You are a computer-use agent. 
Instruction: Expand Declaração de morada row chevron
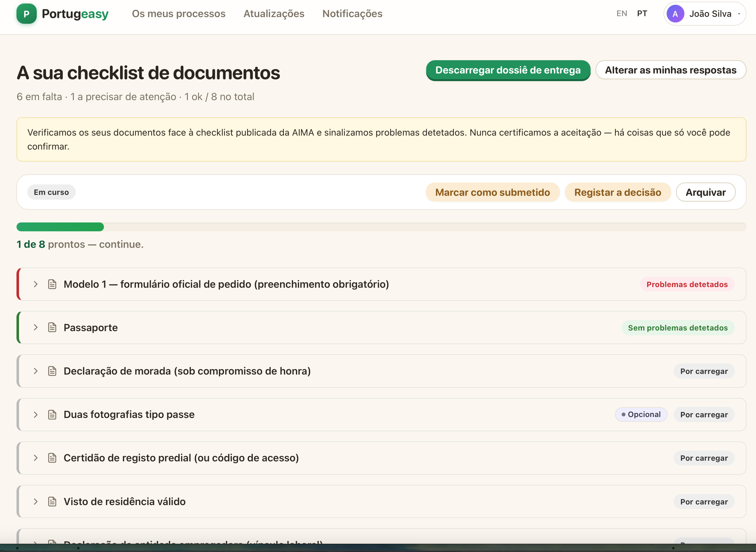[35, 371]
